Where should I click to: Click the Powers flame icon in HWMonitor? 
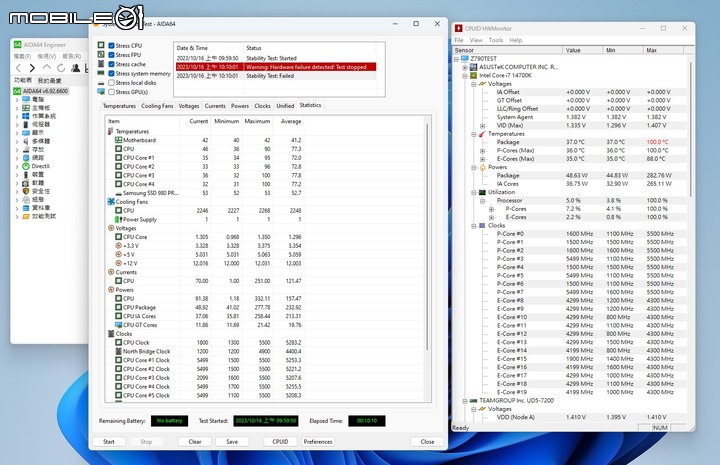[482, 168]
